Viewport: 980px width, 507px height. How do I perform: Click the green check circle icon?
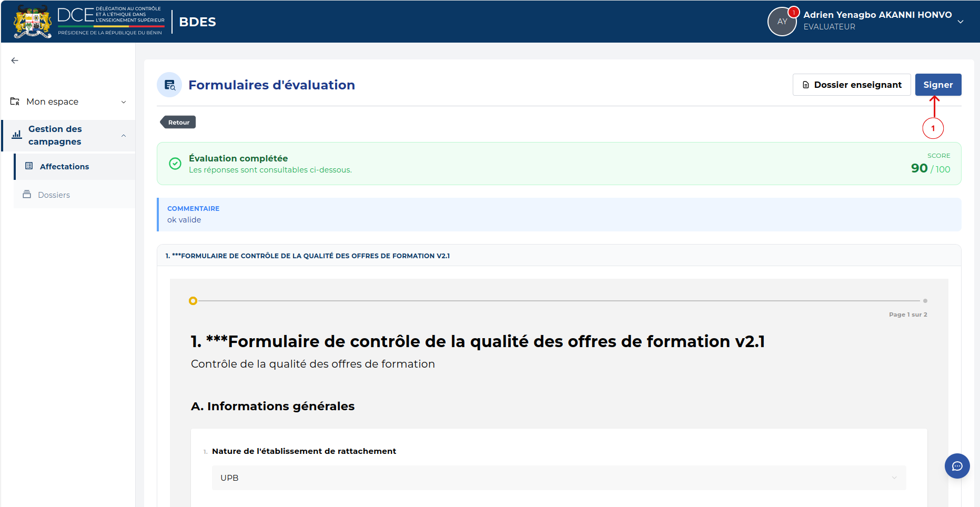(x=175, y=164)
